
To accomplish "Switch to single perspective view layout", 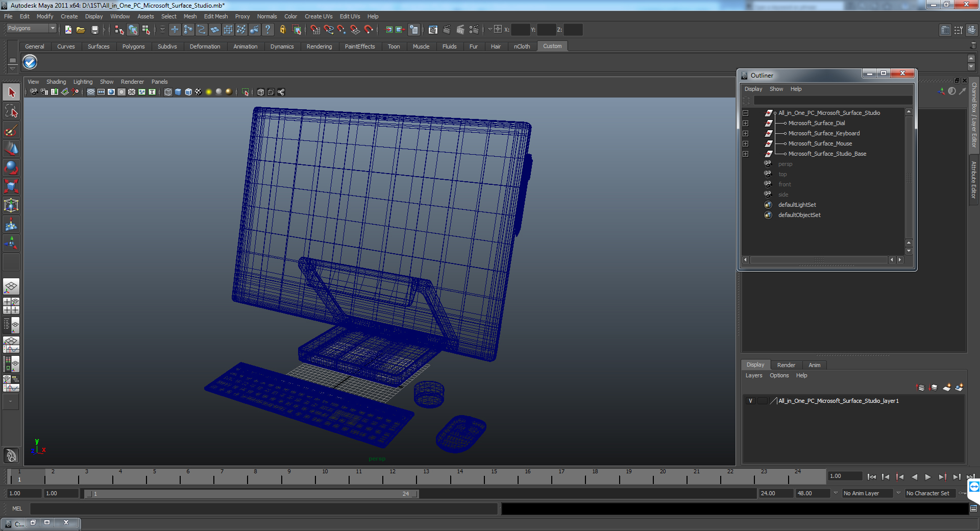I will (x=11, y=286).
